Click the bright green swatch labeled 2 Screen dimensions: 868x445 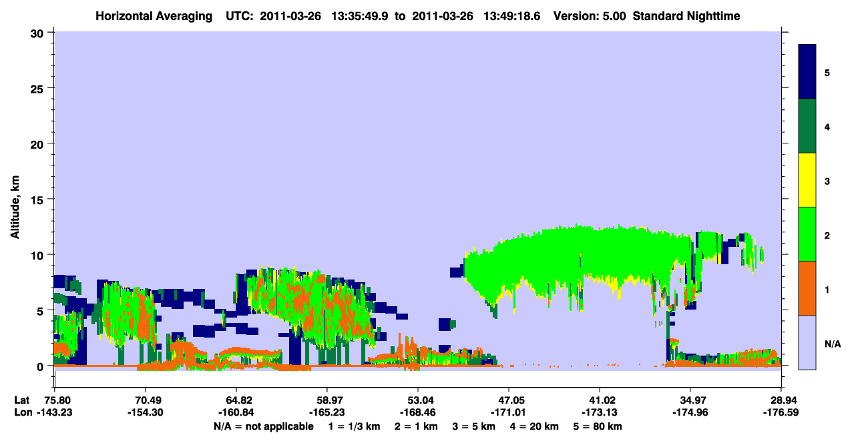807,234
